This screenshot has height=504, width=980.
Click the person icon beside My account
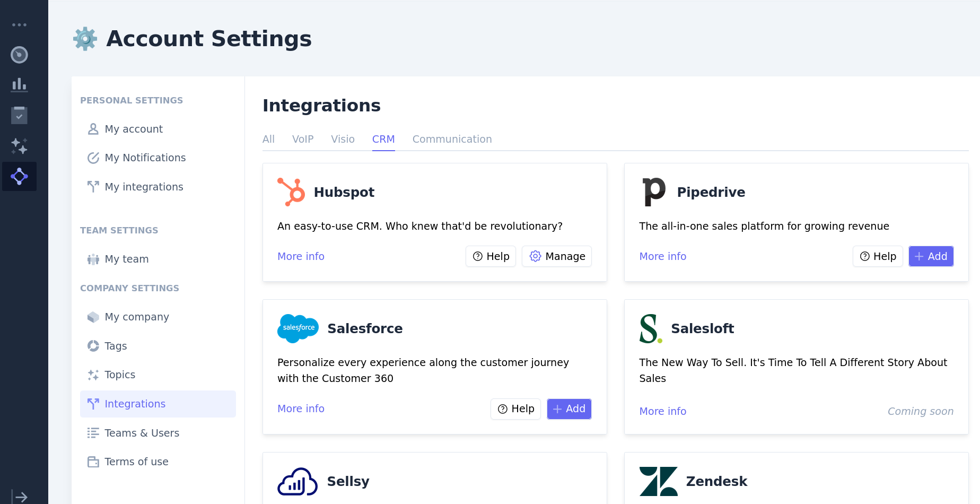tap(93, 129)
